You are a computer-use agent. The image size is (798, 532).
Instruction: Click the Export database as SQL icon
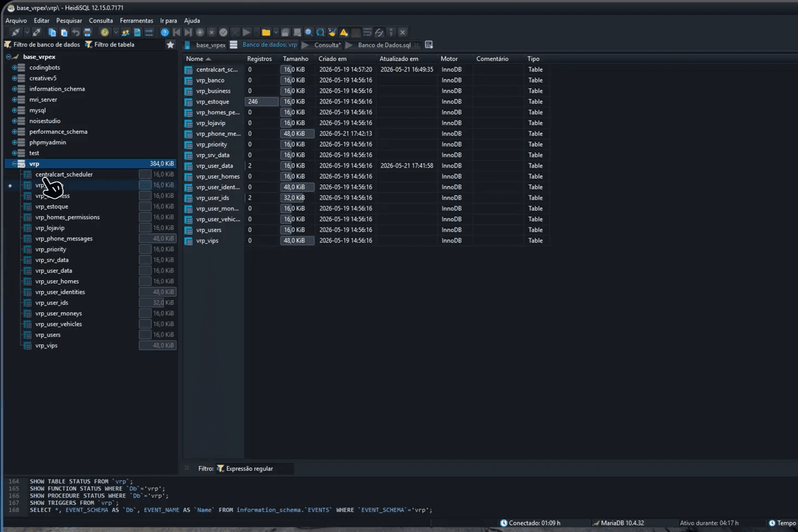pyautogui.click(x=137, y=32)
